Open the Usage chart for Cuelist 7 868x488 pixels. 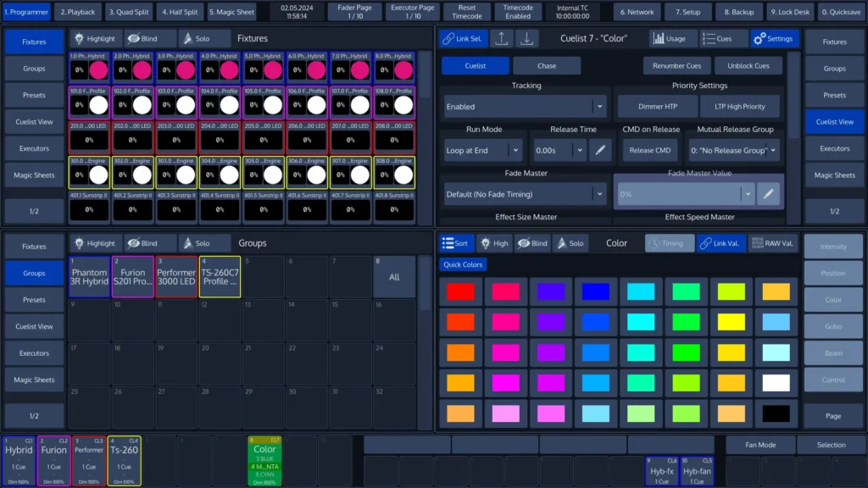pos(669,38)
